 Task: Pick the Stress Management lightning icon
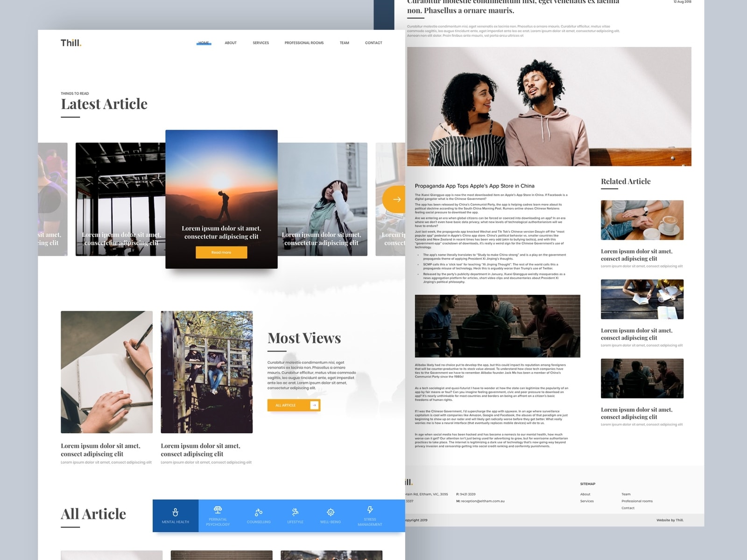(x=370, y=510)
